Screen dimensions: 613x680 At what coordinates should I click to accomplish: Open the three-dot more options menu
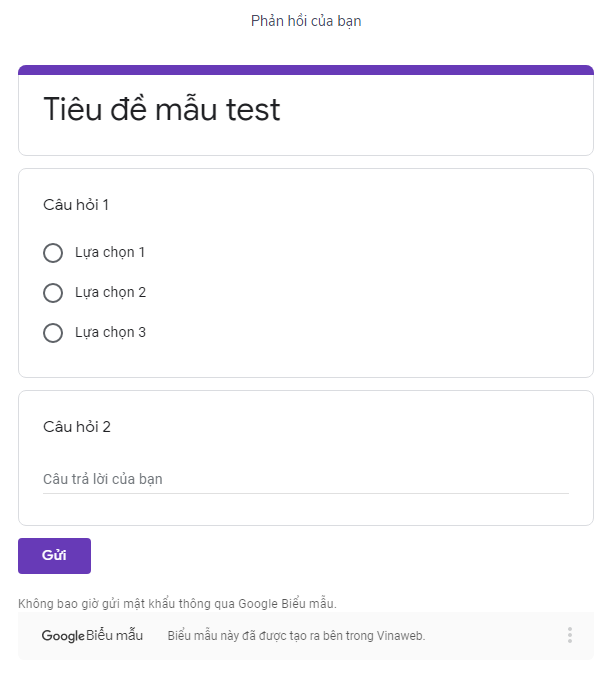(570, 635)
